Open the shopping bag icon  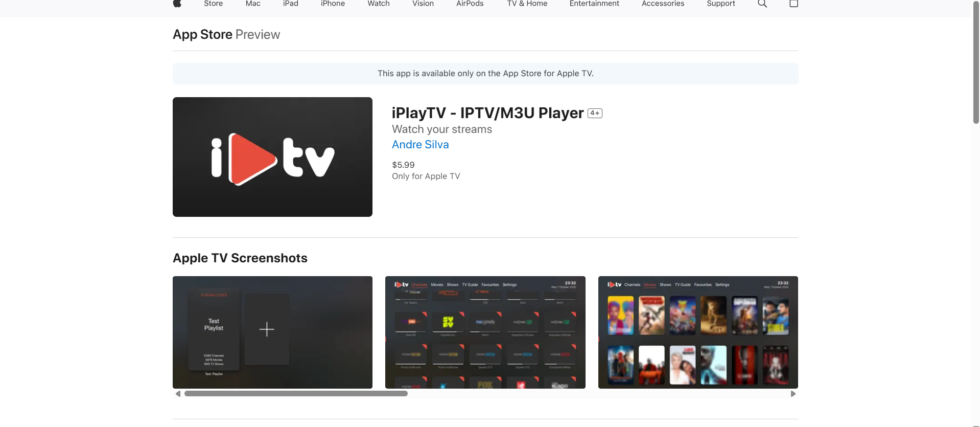794,4
